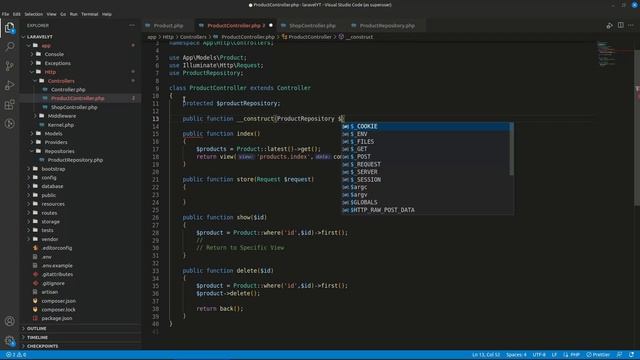Open the Terminal menu

(x=89, y=14)
